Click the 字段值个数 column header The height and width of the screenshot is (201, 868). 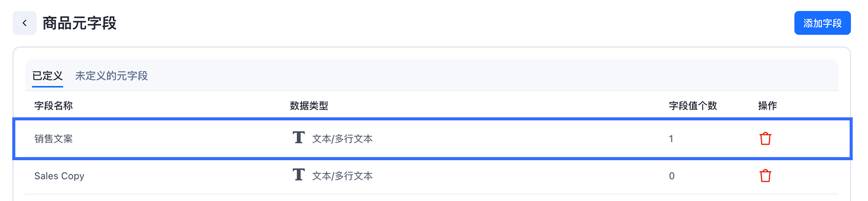[693, 106]
